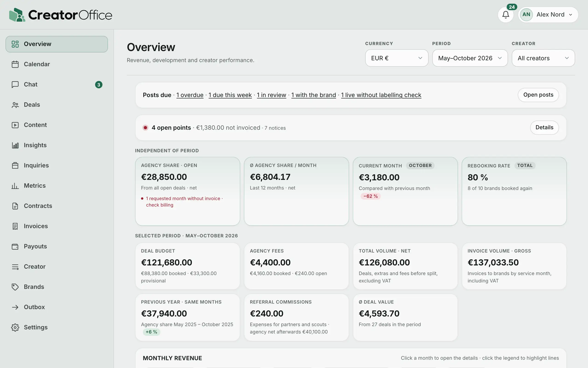Click the Payouts wallet icon

[x=15, y=246]
